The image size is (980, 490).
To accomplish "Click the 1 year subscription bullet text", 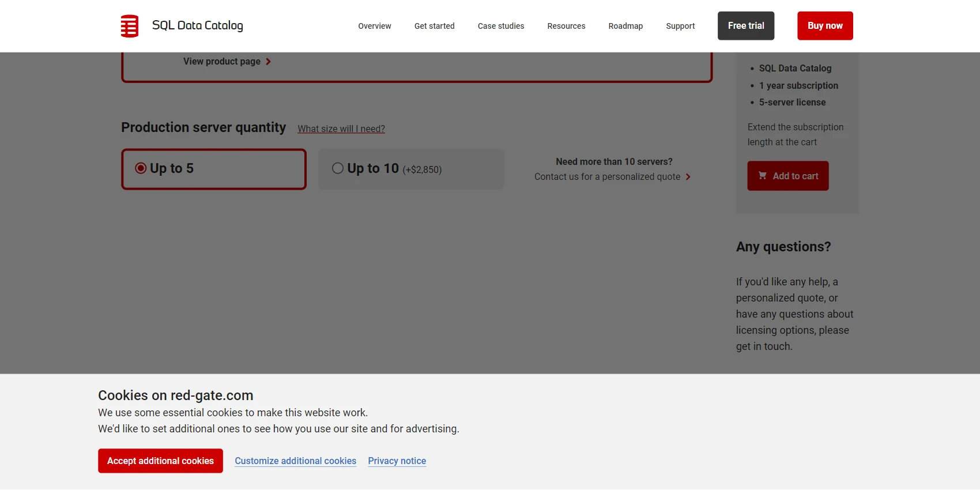I will point(798,85).
